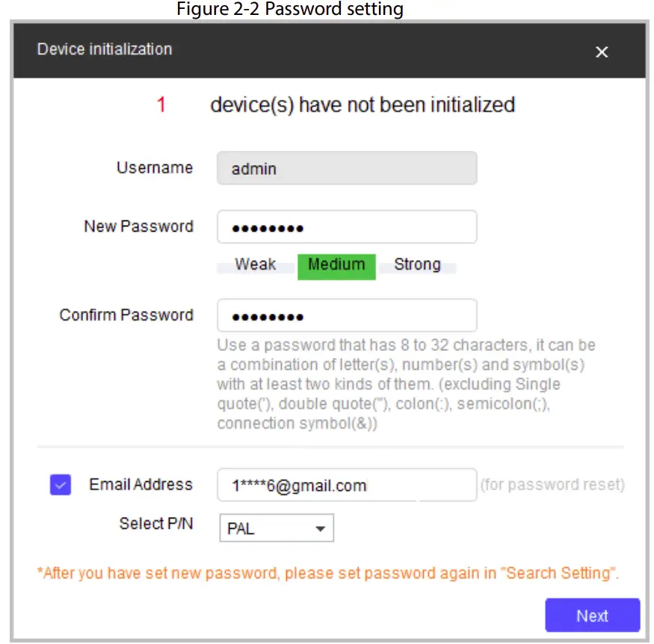Click the red uninitialized device count

pos(161,105)
